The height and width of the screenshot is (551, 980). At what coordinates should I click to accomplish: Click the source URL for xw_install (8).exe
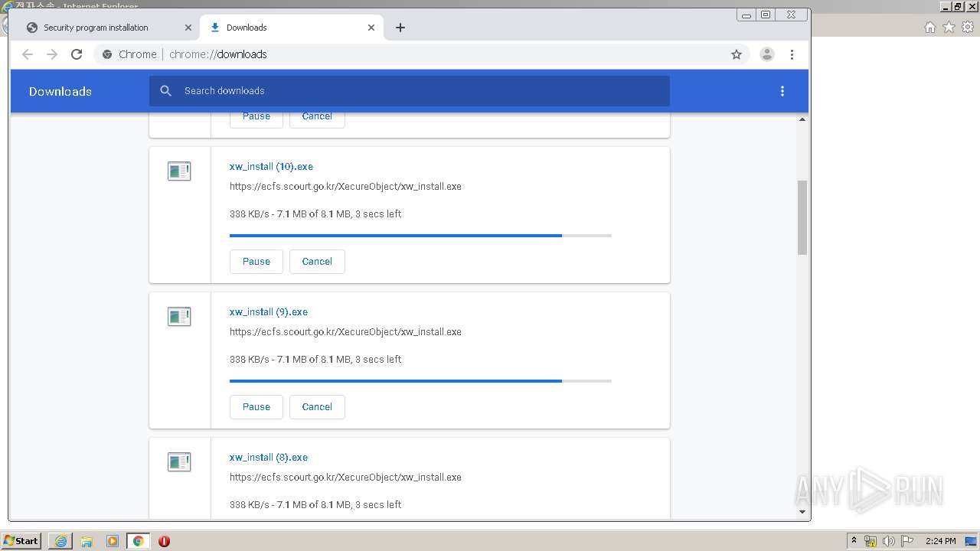pyautogui.click(x=345, y=478)
